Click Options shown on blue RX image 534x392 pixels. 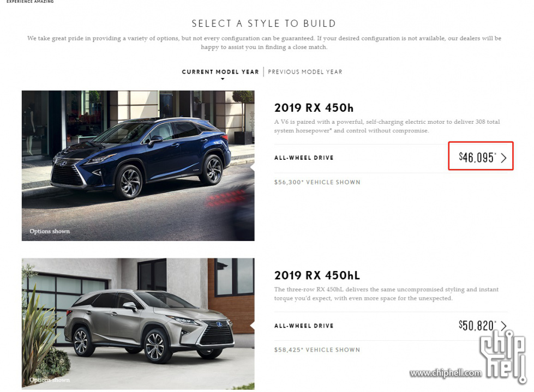pos(50,231)
